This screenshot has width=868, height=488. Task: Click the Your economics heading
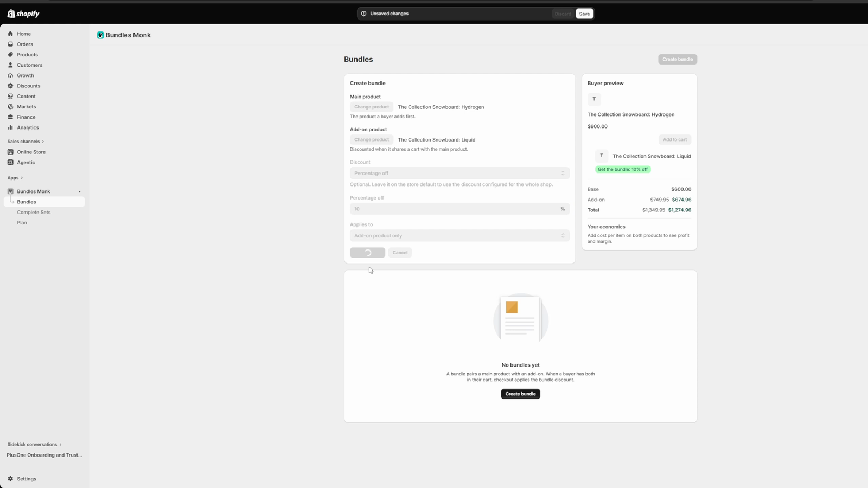click(606, 227)
